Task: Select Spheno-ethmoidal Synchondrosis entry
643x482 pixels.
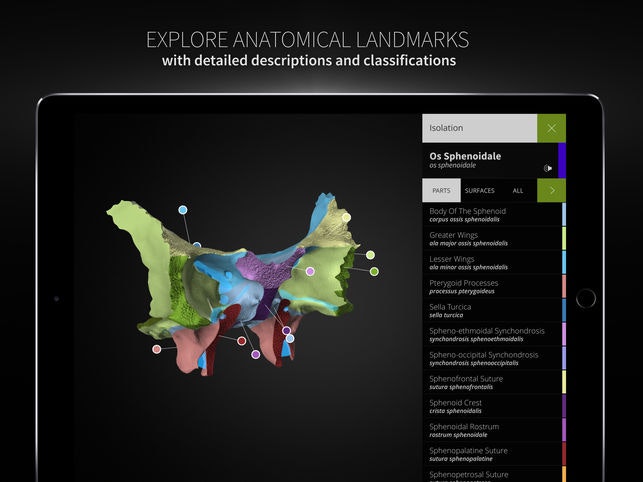Action: 492,334
